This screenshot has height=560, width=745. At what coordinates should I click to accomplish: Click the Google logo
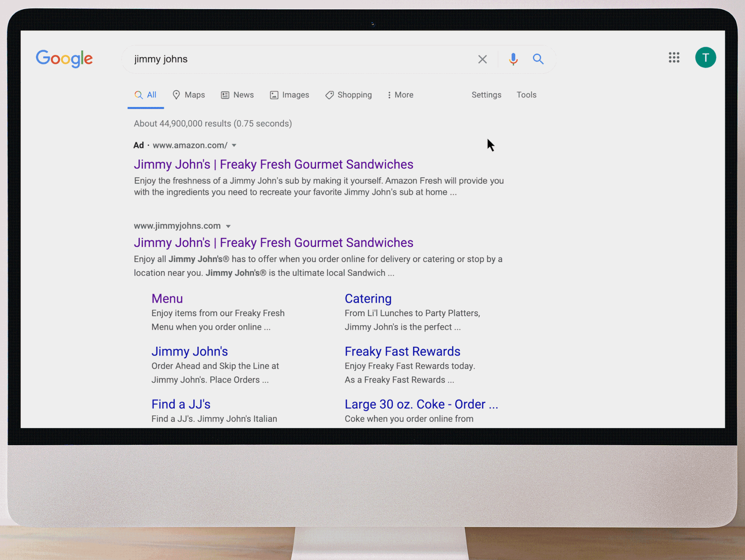[64, 59]
